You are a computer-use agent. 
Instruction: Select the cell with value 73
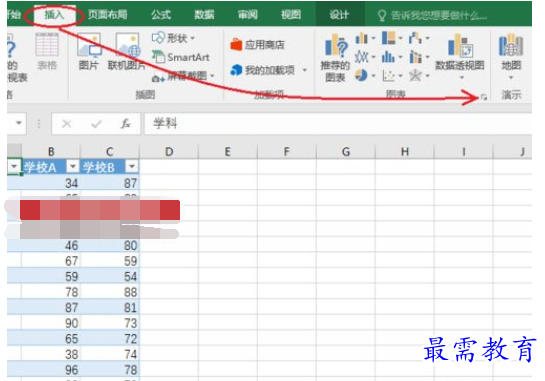[109, 323]
